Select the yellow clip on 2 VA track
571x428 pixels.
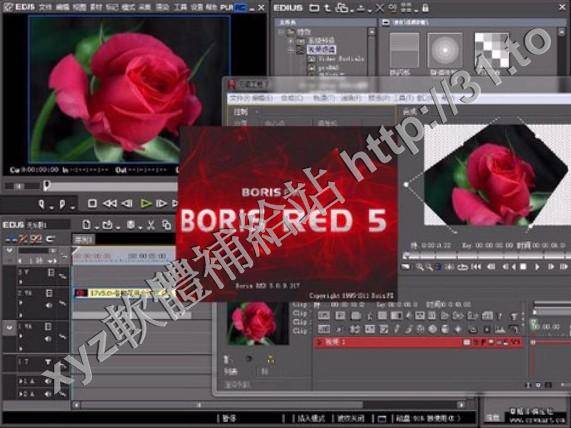(x=125, y=293)
